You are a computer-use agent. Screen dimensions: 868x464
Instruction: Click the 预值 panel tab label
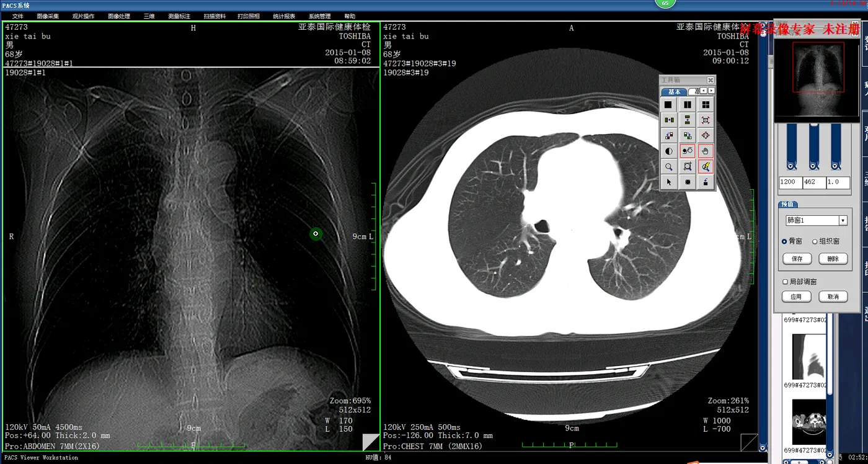click(x=787, y=204)
